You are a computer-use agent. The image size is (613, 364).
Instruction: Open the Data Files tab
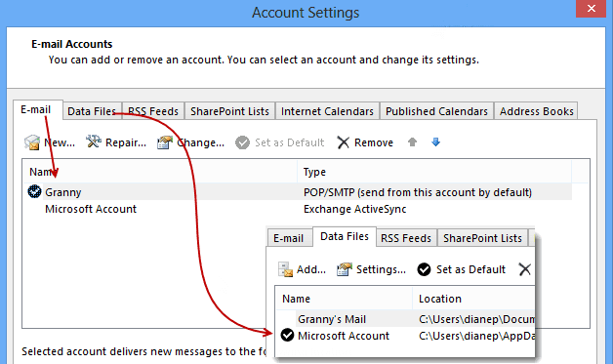pyautogui.click(x=93, y=111)
